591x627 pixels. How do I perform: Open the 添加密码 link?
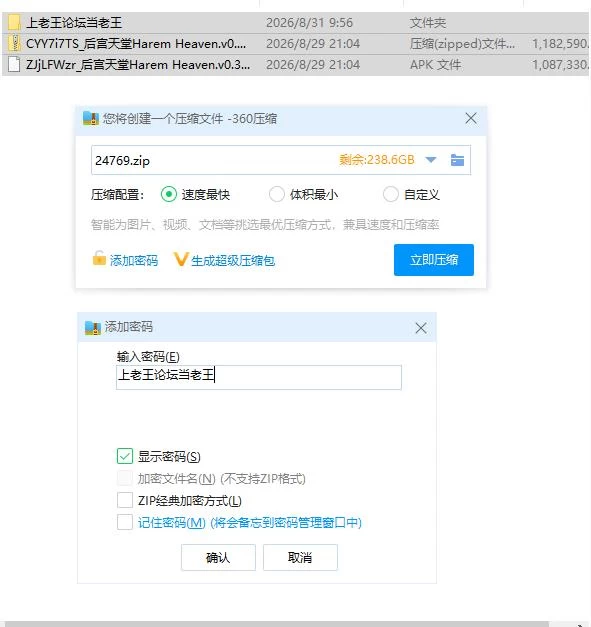[x=134, y=261]
